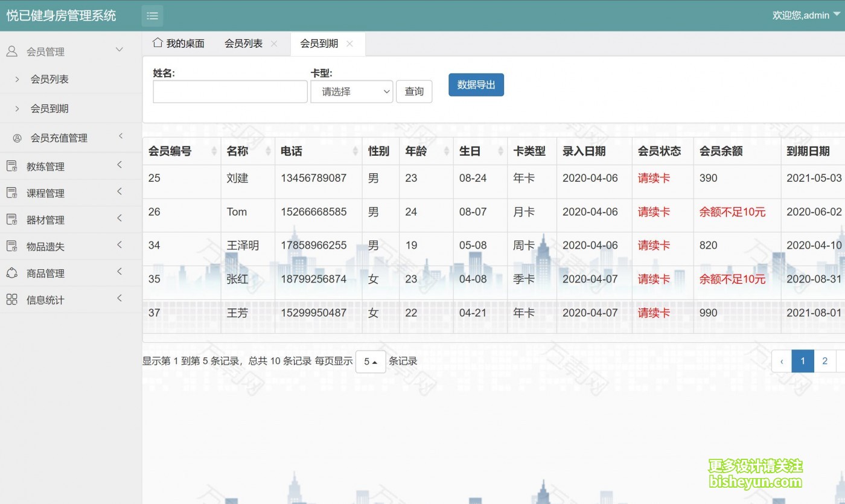Screen dimensions: 845x504
Task: Open the 卡型 card type dropdown
Action: point(351,92)
